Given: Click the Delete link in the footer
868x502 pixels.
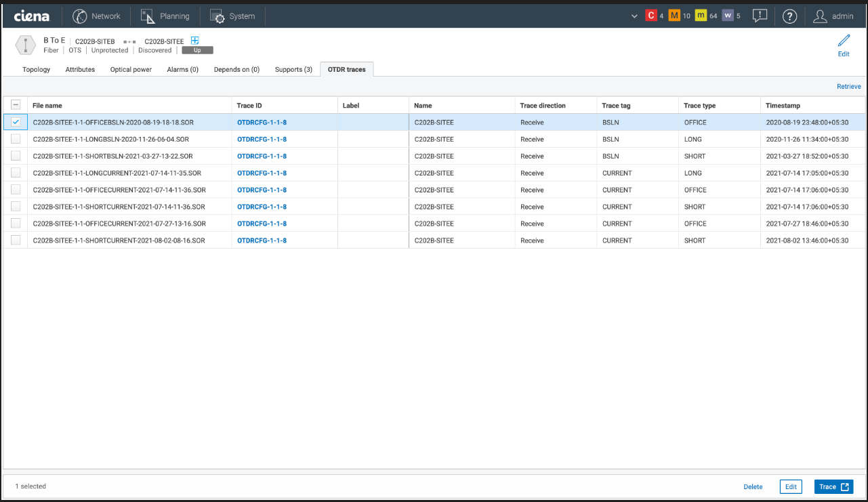Looking at the screenshot, I should click(753, 486).
